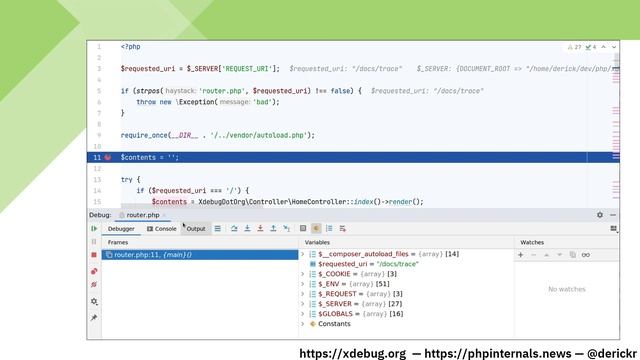
Task: Toggle the highlighted PHP debug toolbar button
Action: click(316, 229)
